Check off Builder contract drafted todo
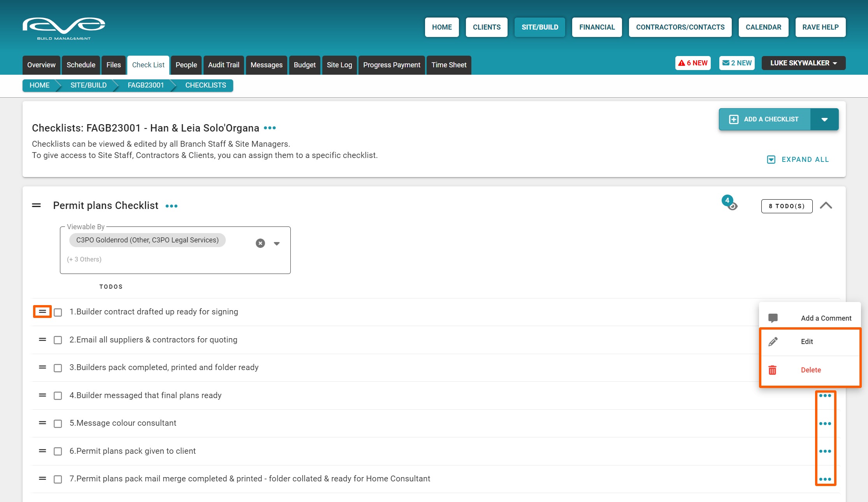Viewport: 868px width, 502px height. click(x=58, y=312)
